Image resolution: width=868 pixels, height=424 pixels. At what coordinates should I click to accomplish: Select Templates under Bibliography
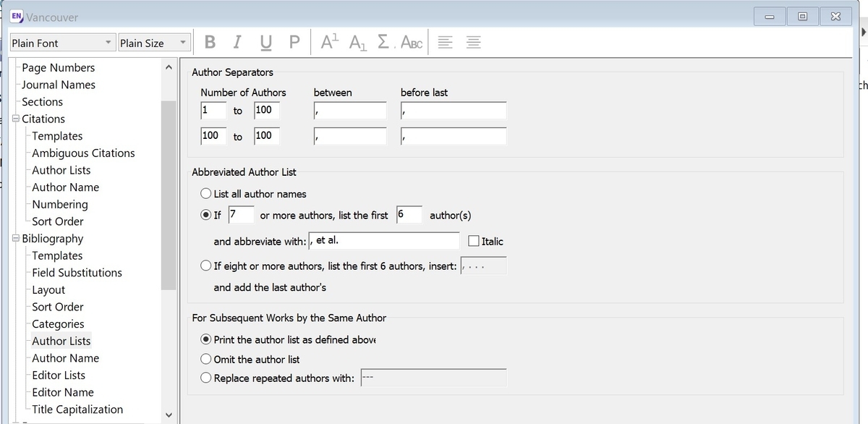(57, 255)
